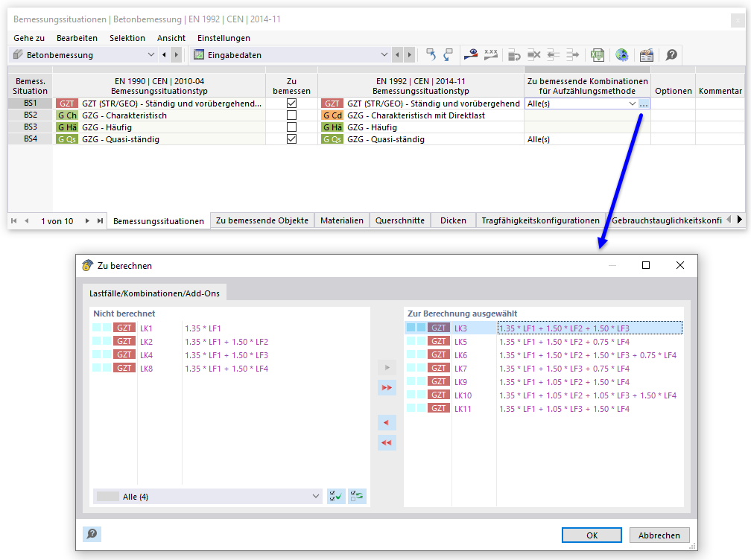Open help icon in Zu berechnen dialog
Screen dimensions: 751x560
pos(92,534)
